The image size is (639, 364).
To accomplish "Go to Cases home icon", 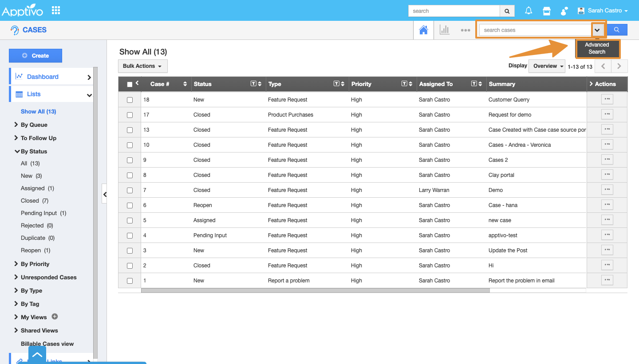I will click(x=423, y=30).
